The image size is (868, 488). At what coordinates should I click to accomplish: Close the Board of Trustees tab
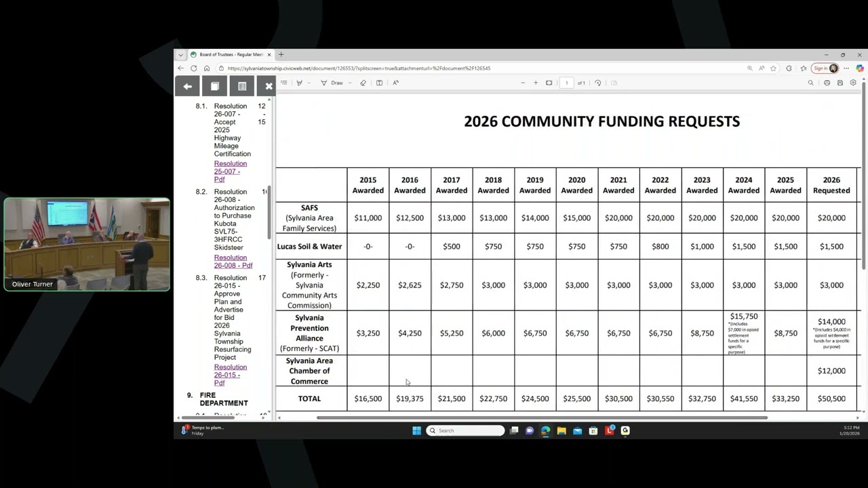269,55
